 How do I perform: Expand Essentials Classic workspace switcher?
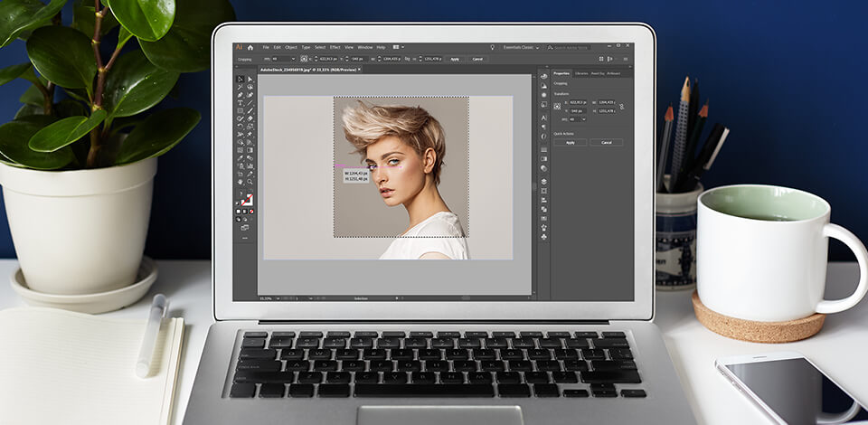[x=522, y=47]
